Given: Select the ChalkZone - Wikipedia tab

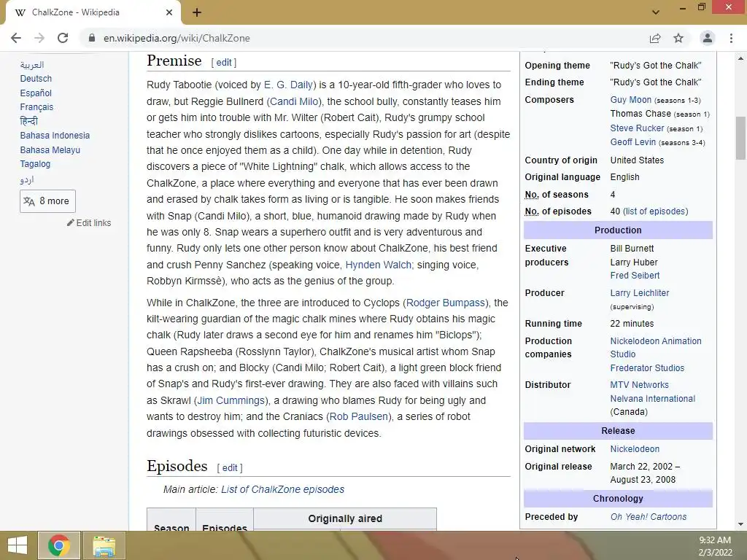Looking at the screenshot, I should point(93,12).
